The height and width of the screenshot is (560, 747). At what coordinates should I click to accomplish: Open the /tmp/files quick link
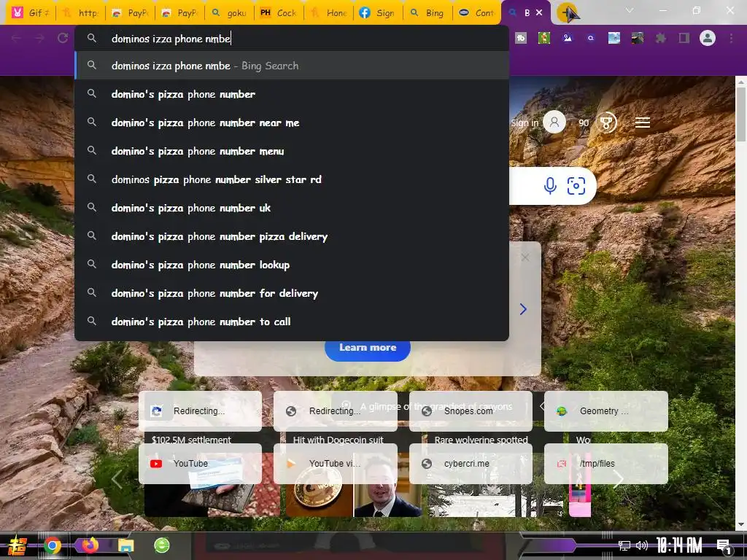[x=606, y=463]
